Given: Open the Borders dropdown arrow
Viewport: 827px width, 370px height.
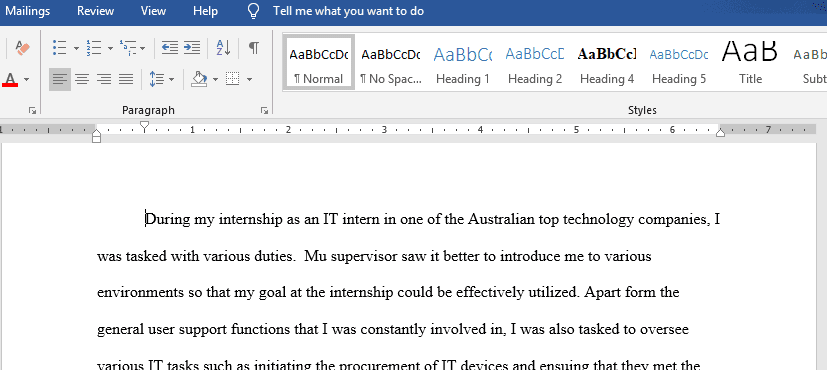Looking at the screenshot, I should (249, 80).
